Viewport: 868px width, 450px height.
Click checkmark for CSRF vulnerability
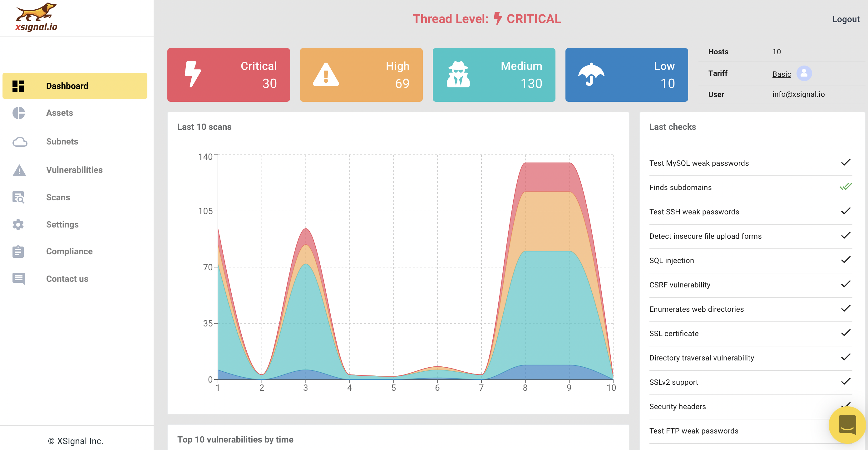pos(846,284)
